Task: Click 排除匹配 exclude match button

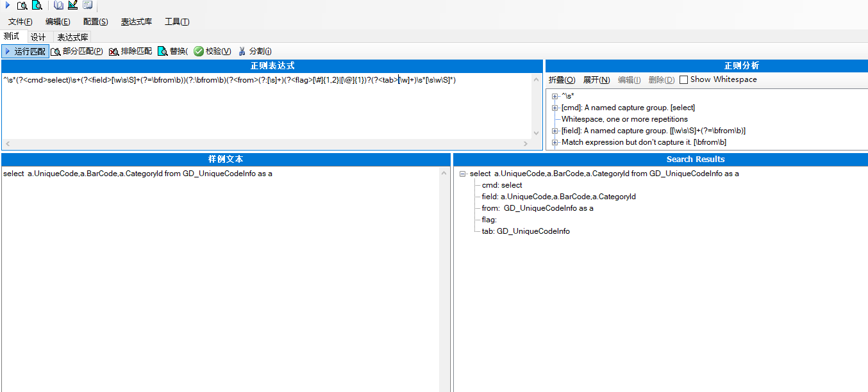Action: (131, 51)
